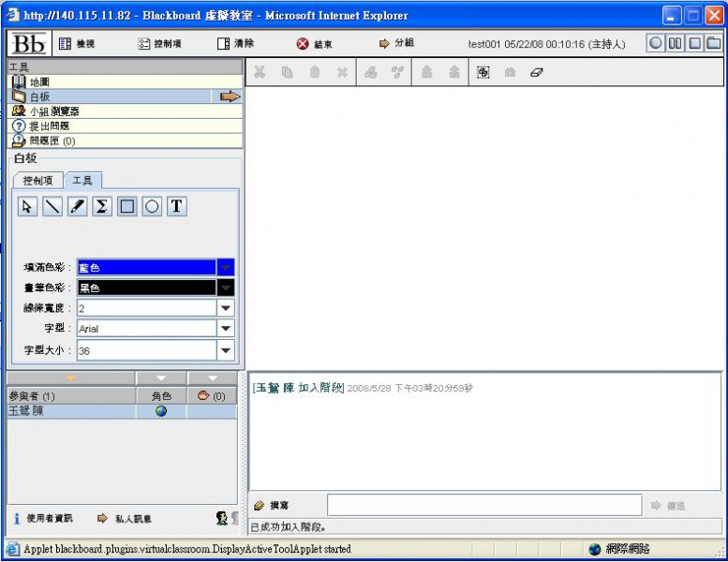Open the 檢視 menu in top bar
Image resolution: width=728 pixels, height=562 pixels.
coord(76,44)
